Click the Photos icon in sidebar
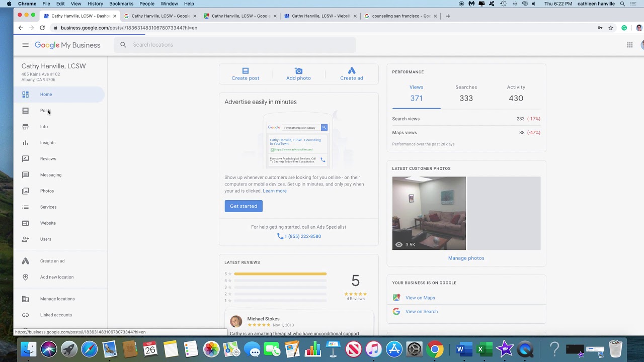 [25, 191]
